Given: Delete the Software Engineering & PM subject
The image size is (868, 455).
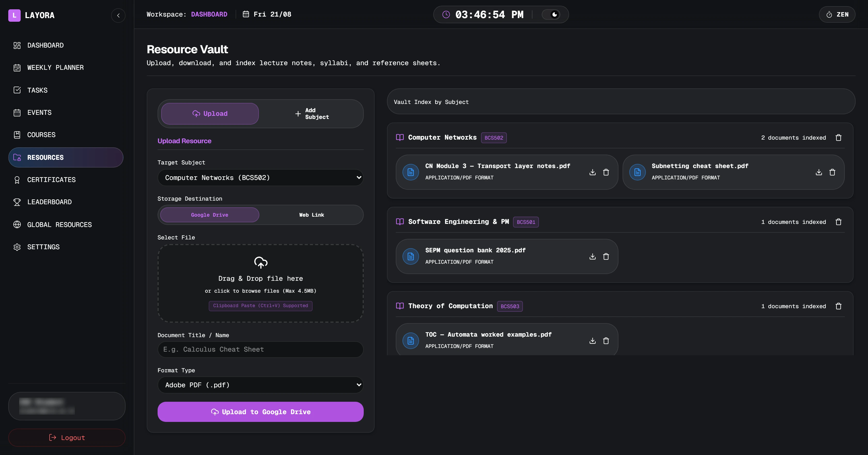Looking at the screenshot, I should tap(839, 222).
